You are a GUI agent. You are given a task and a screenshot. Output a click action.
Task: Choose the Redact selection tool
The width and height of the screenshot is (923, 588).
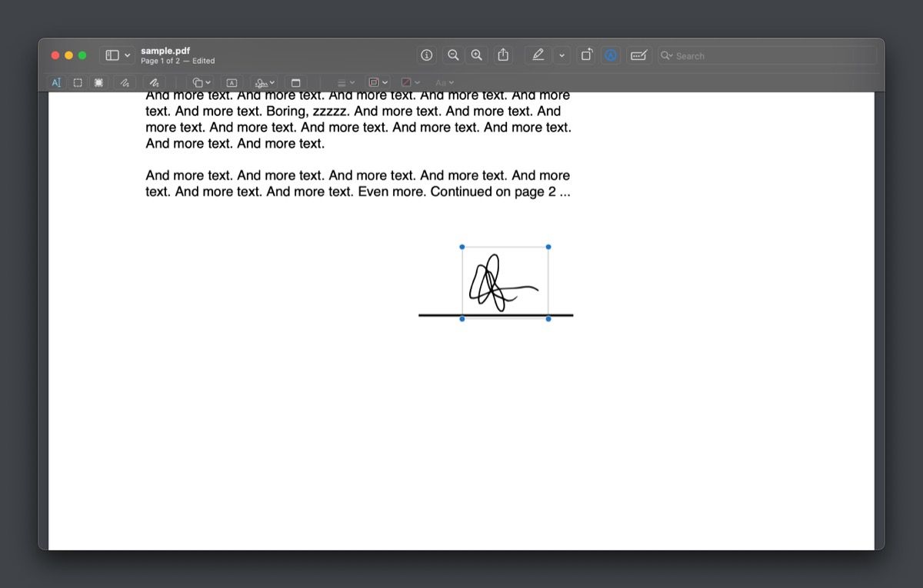click(98, 82)
